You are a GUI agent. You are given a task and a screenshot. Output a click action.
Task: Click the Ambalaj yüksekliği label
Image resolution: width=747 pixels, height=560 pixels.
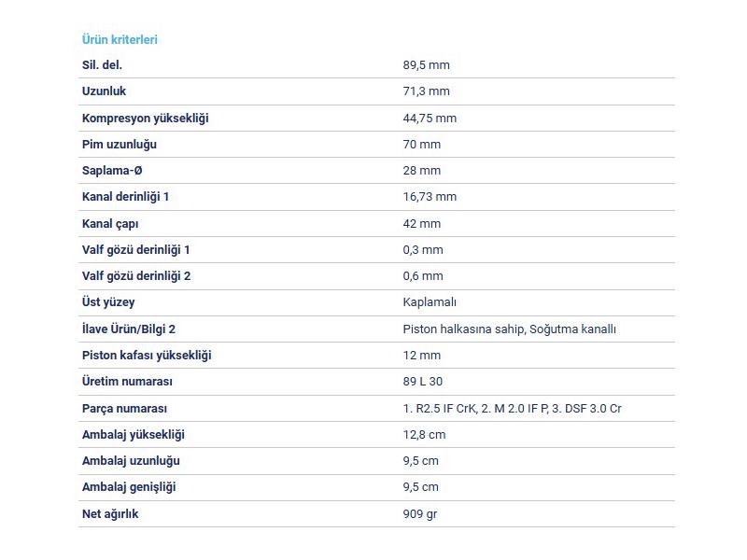133,435
